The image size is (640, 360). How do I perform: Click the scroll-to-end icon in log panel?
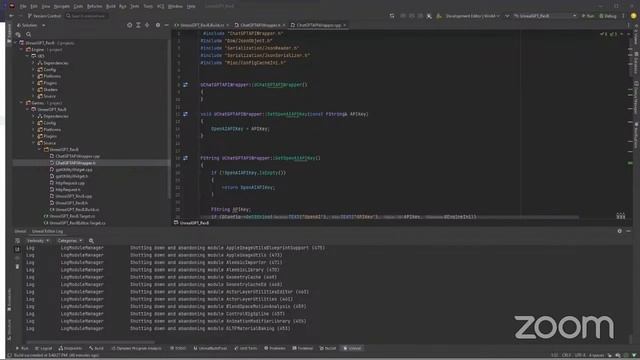(x=17, y=249)
